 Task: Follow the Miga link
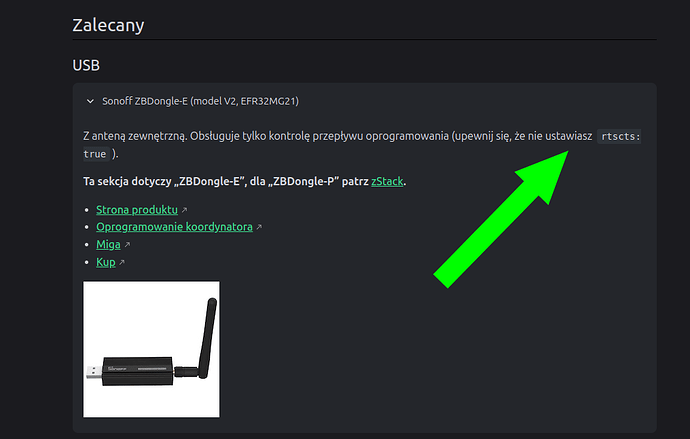pos(108,245)
